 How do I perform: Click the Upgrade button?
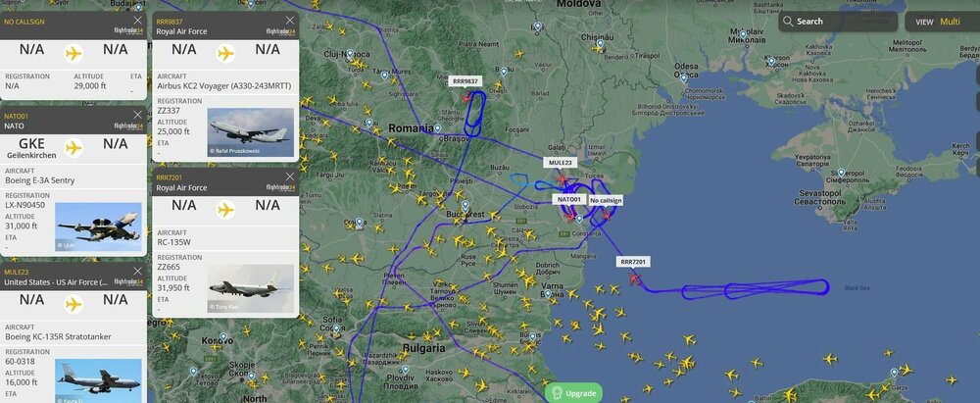pyautogui.click(x=573, y=393)
